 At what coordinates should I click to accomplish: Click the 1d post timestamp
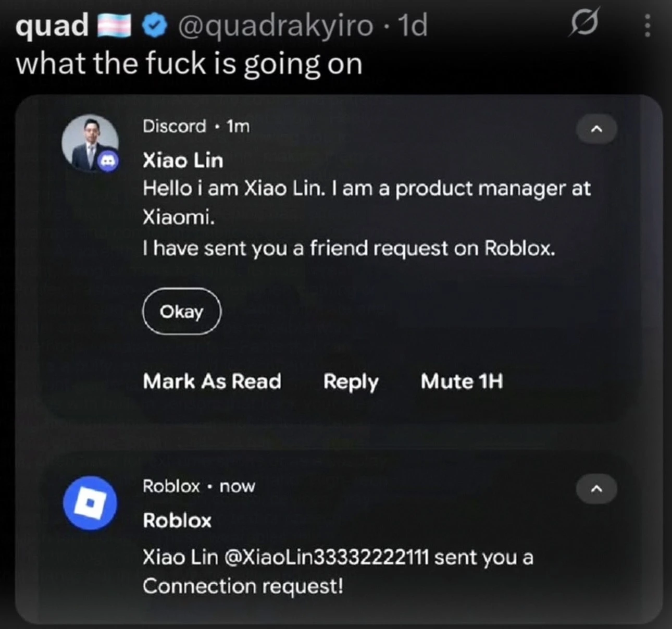413,25
